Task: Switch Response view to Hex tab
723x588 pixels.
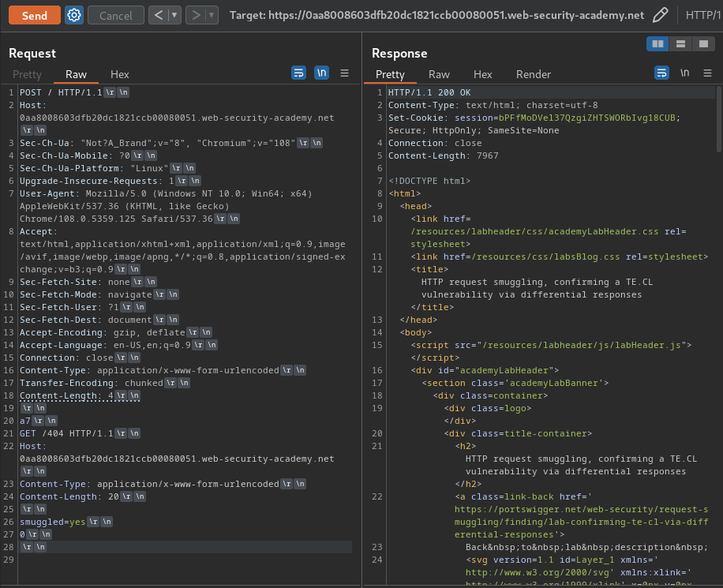Action: tap(482, 74)
